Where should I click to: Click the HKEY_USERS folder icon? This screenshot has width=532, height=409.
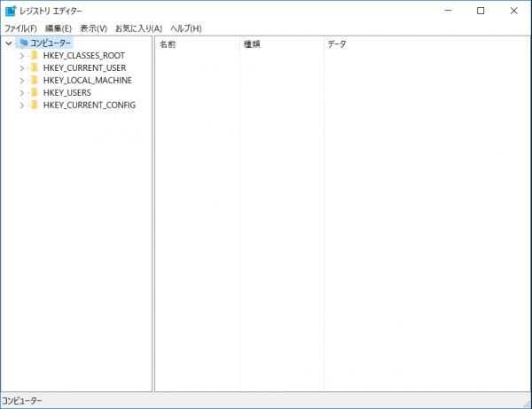(x=35, y=92)
